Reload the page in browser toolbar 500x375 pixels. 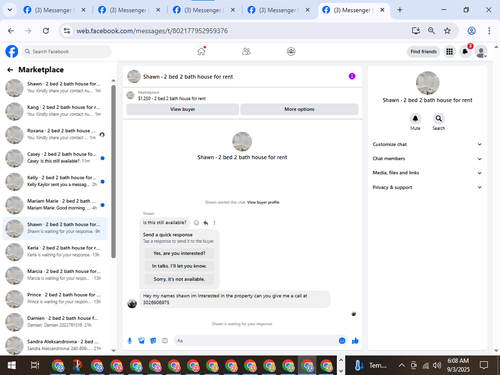point(46,31)
